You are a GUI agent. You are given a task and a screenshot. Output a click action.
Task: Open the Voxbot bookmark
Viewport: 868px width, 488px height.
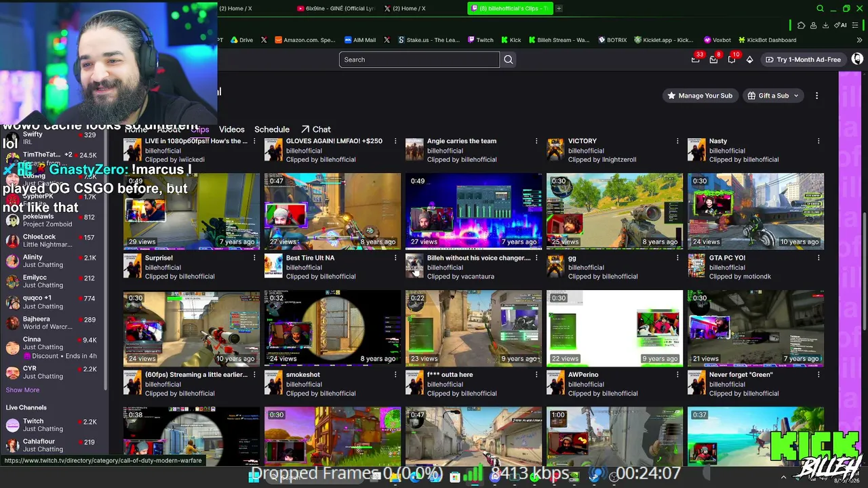click(717, 40)
